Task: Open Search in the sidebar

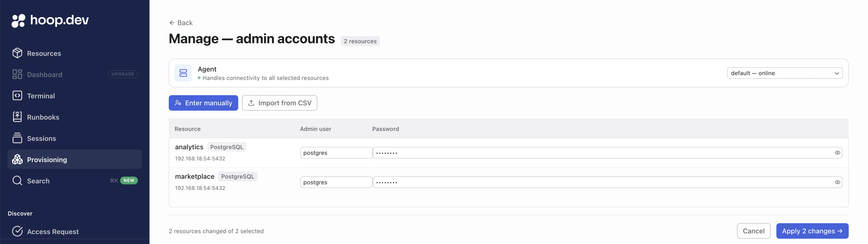Action: [75, 180]
